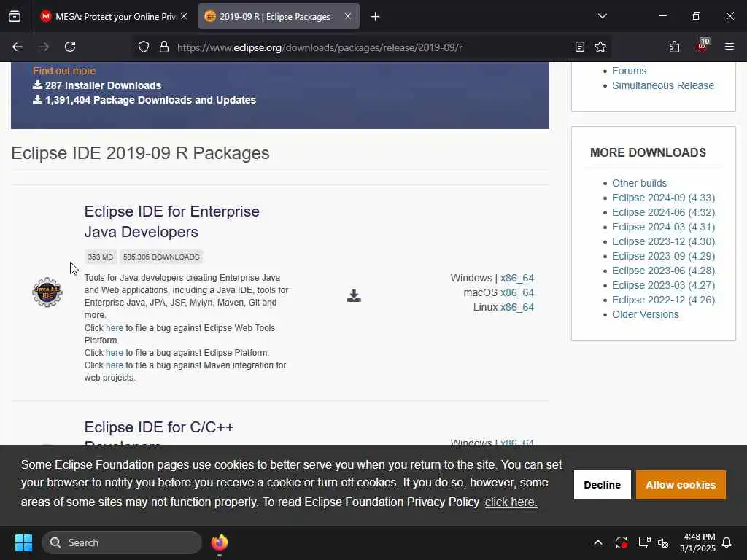Open Simultaneous Release link

(x=663, y=85)
